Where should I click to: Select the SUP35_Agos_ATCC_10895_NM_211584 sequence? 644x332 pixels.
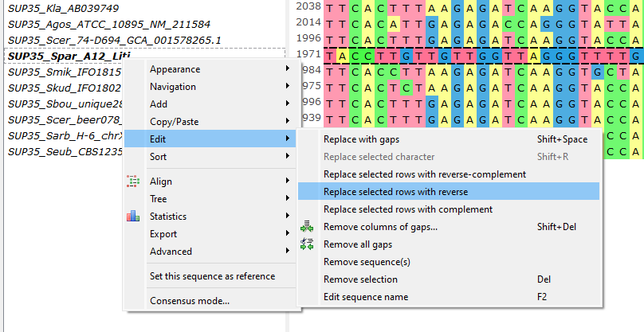[109, 24]
